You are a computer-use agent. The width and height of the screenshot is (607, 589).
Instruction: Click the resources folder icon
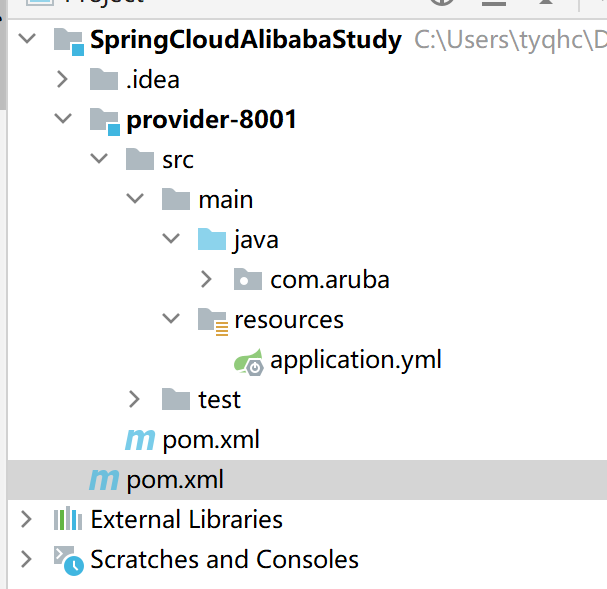click(x=213, y=322)
